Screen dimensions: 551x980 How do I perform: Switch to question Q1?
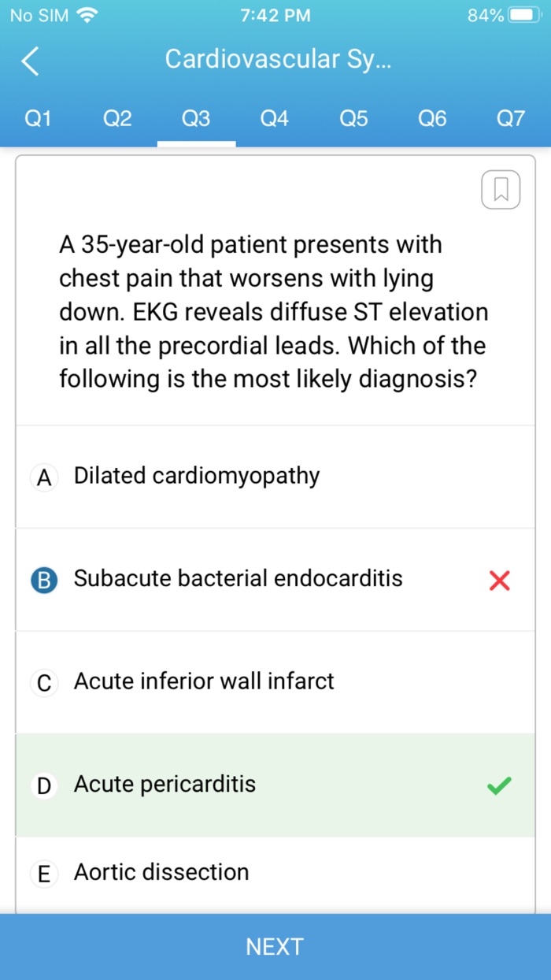[38, 118]
